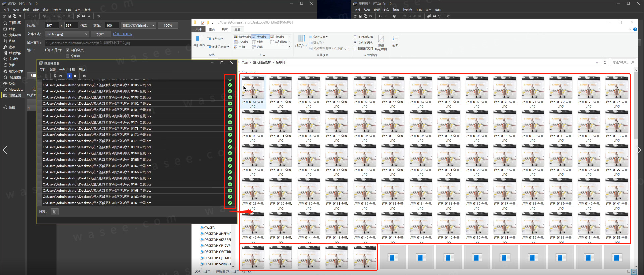The height and width of the screenshot is (275, 644).
Task: Click the help icon in the 无标题 PTGui toolbar
Action: point(449,16)
